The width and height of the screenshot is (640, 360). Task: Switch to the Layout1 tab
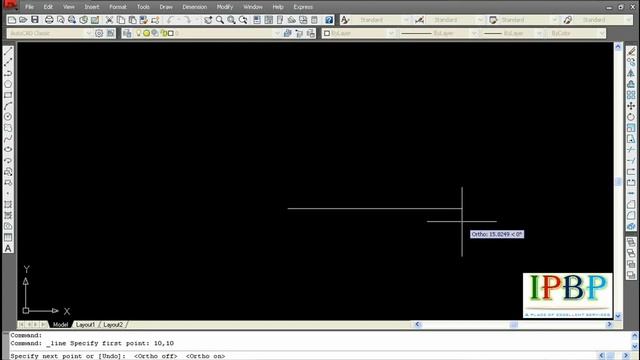(x=85, y=325)
